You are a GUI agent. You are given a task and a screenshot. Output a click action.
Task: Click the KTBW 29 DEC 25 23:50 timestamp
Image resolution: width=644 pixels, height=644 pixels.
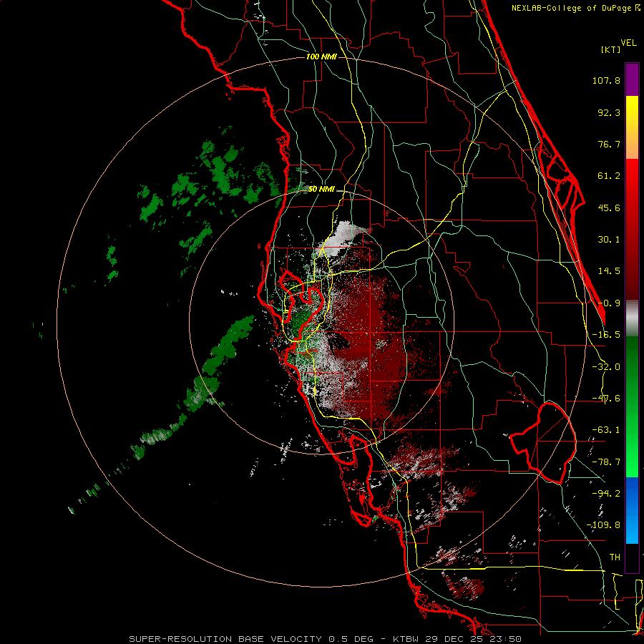pyautogui.click(x=457, y=639)
